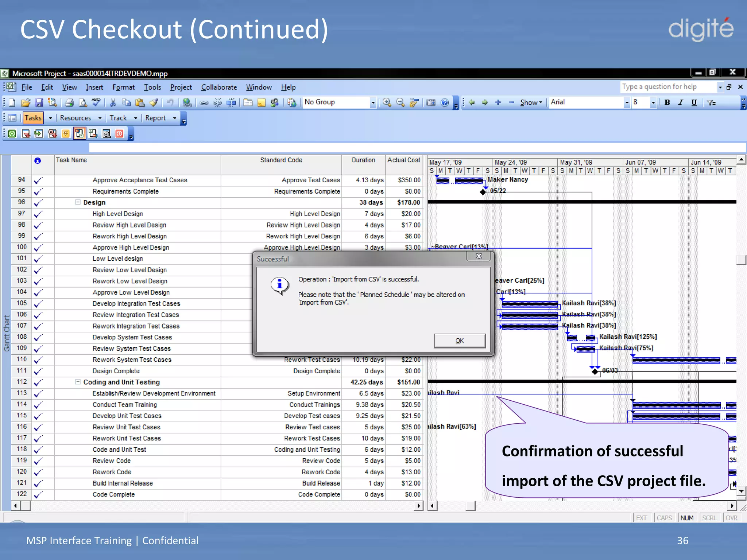Click the Unlink Tasks icon
Screen dimensions: 747x560
[218, 102]
